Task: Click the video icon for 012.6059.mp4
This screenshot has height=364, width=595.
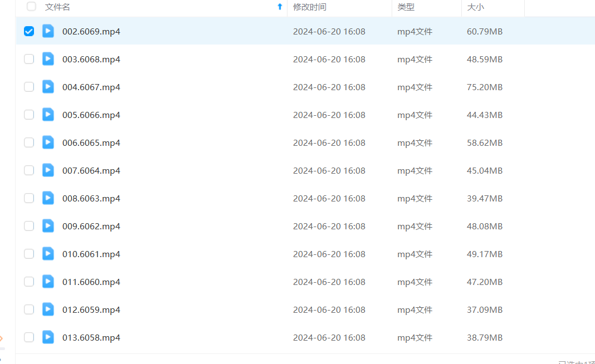Action: pos(48,309)
